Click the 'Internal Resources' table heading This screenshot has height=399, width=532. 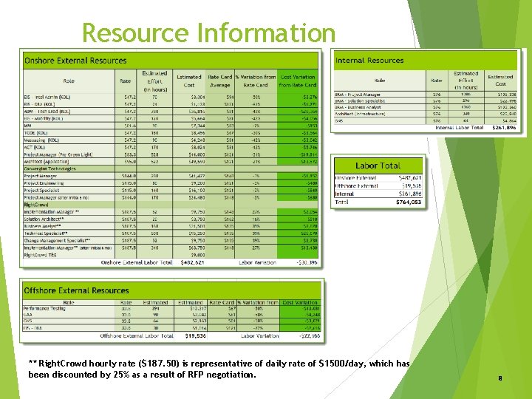(369, 61)
